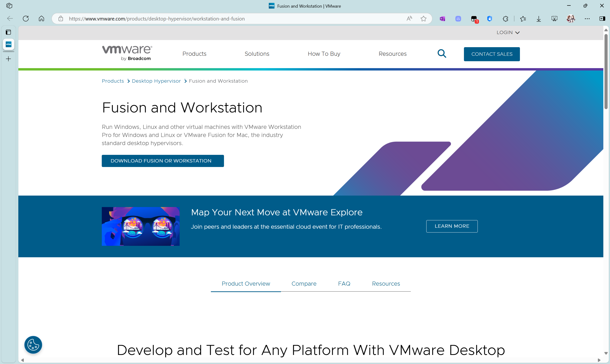The width and height of the screenshot is (610, 364).
Task: Click the scroll down arrow
Action: tap(606, 353)
